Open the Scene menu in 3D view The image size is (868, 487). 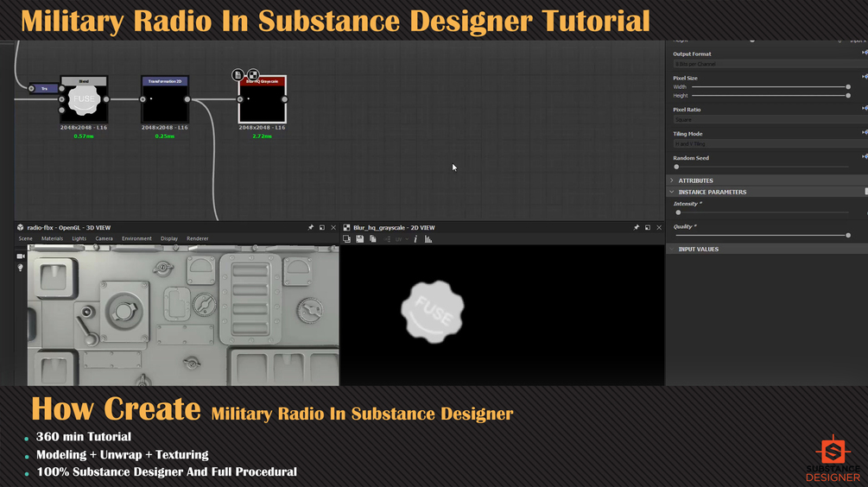(x=25, y=238)
